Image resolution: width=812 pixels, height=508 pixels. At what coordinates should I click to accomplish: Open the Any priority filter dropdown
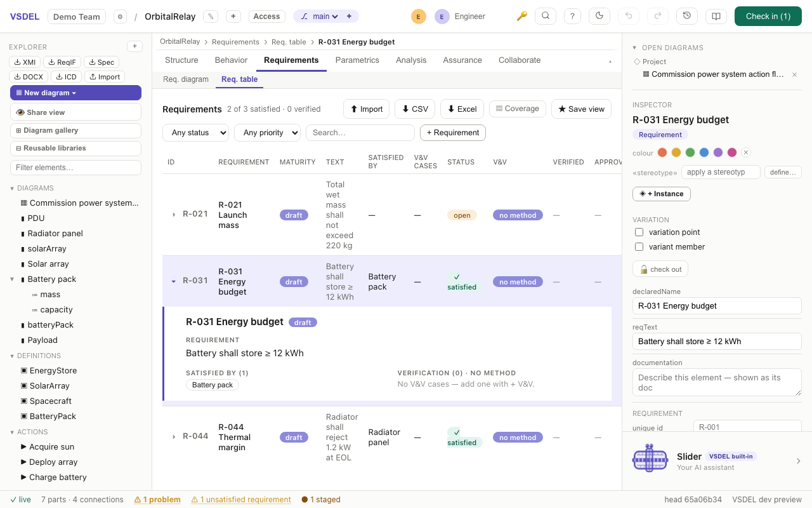267,133
